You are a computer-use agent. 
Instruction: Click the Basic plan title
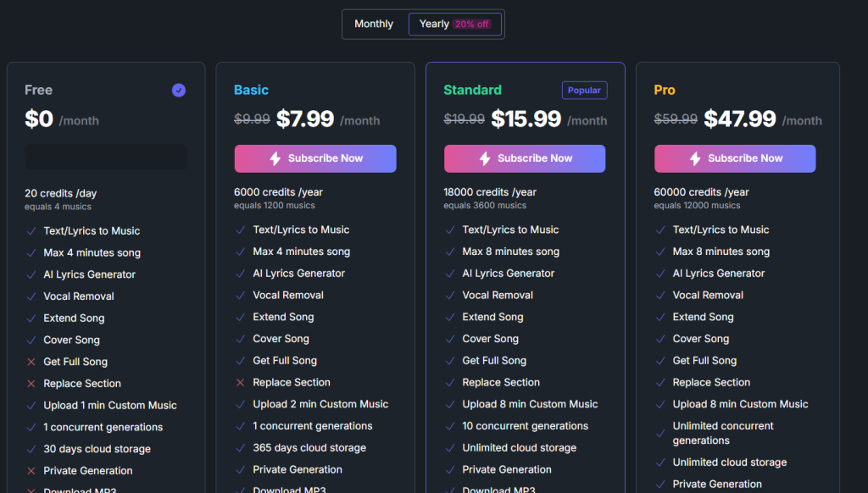click(251, 90)
